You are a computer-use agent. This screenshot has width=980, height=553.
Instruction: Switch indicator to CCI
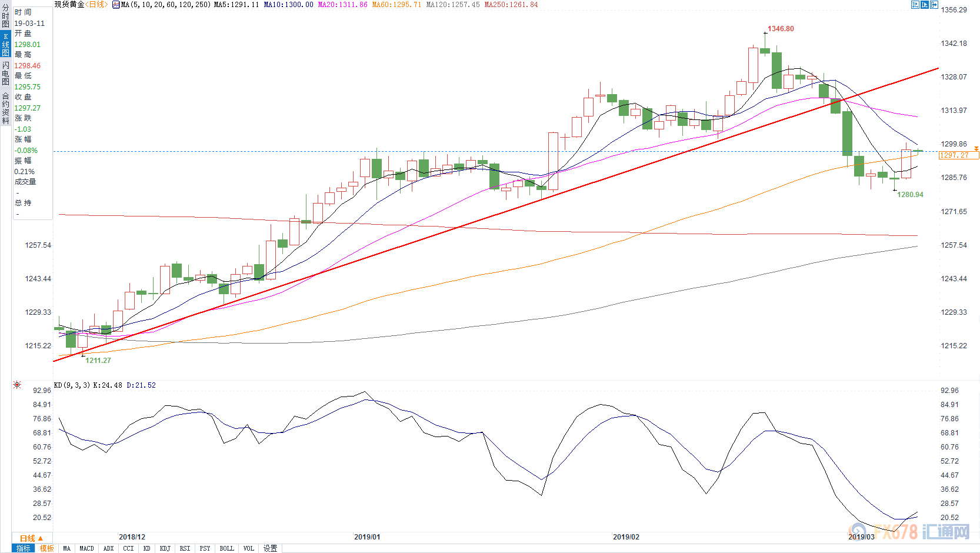click(128, 548)
